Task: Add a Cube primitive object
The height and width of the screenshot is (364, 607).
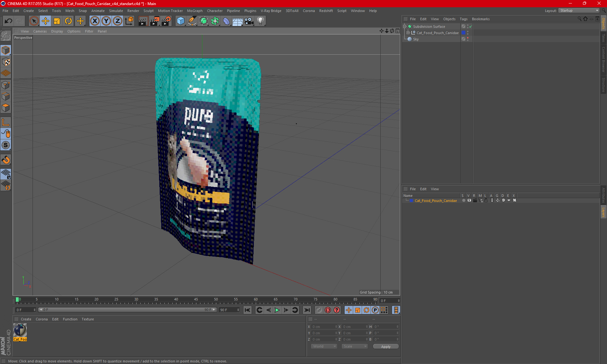Action: tap(181, 21)
